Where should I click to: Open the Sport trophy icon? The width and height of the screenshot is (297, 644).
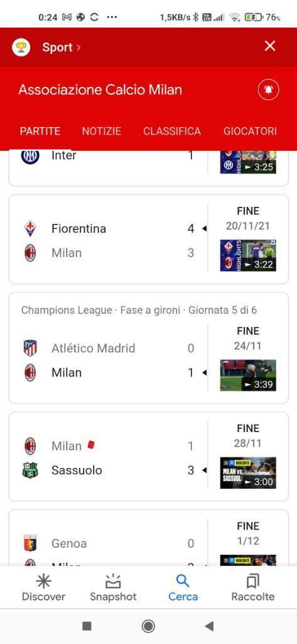point(21,47)
